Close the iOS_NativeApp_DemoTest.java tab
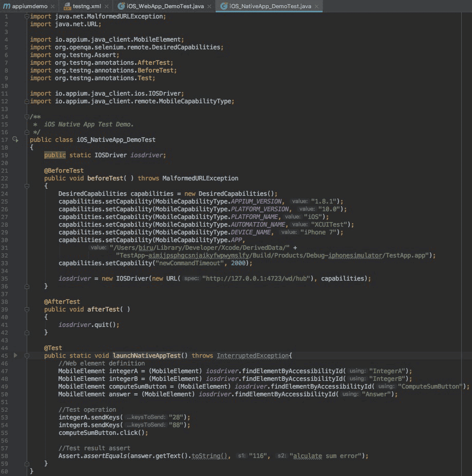 tap(316, 6)
